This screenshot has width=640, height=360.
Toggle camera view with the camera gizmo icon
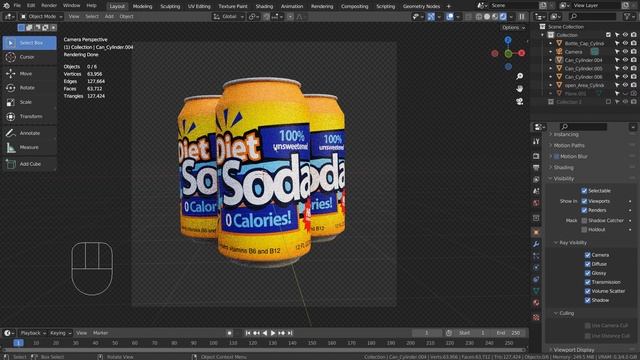[519, 101]
